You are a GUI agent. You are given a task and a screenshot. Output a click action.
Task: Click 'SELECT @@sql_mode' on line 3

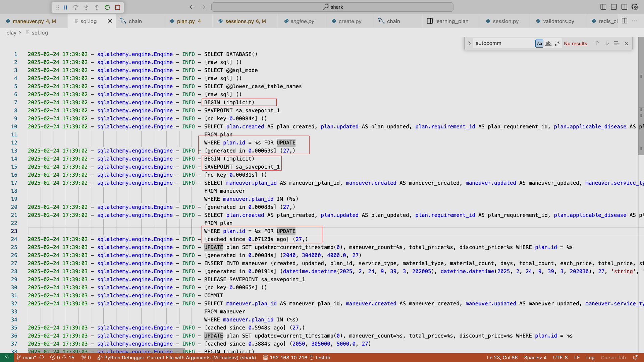point(231,70)
